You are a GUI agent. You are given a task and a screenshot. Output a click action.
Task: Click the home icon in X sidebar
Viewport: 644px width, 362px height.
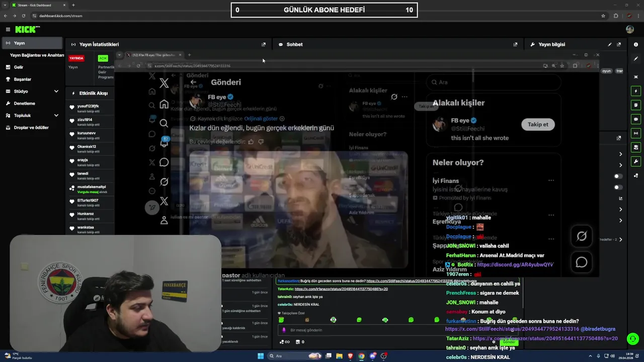click(164, 104)
